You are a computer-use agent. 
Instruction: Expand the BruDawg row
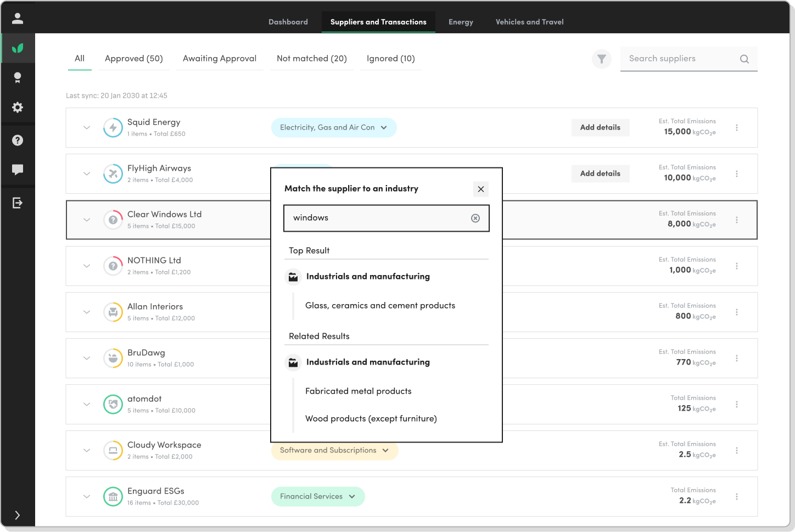87,358
